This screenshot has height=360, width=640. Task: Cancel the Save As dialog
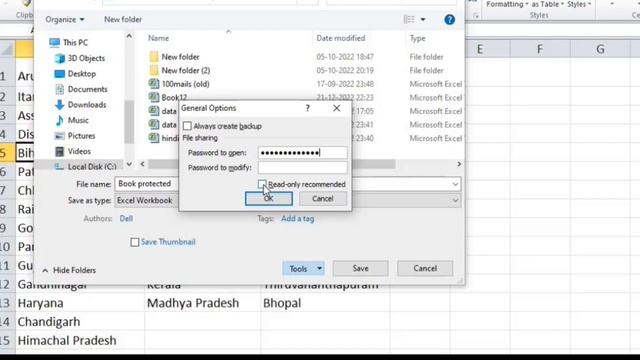425,268
